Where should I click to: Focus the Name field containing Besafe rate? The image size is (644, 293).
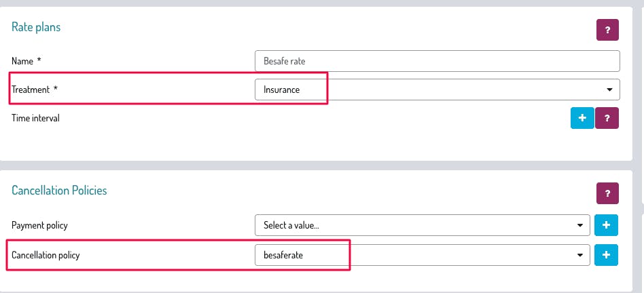[437, 61]
